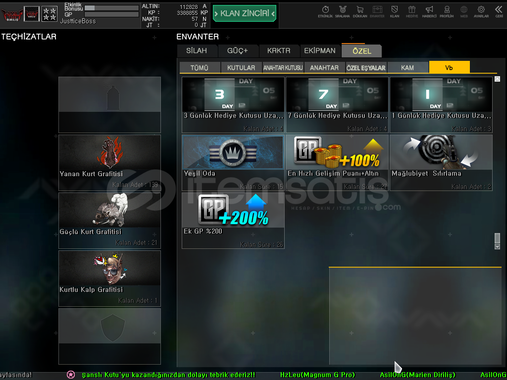Open the Hediye gift box icon
The height and width of the screenshot is (380, 507).
[x=412, y=11]
